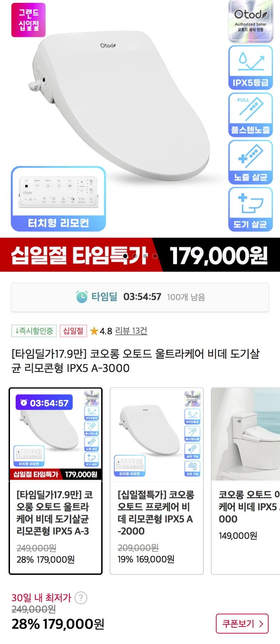Open the 리뷰 13건 reviews link
This screenshot has width=280, height=644.
click(x=131, y=331)
